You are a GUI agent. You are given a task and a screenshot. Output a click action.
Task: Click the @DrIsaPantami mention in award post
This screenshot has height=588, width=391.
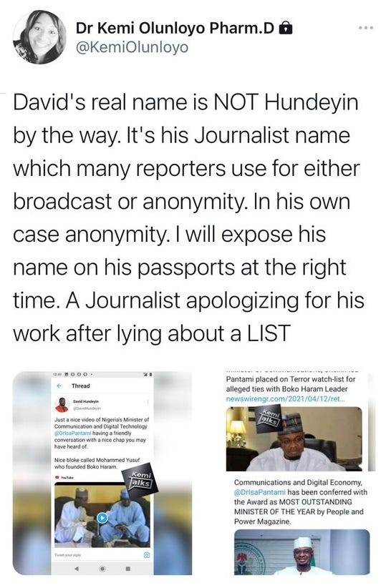(260, 492)
